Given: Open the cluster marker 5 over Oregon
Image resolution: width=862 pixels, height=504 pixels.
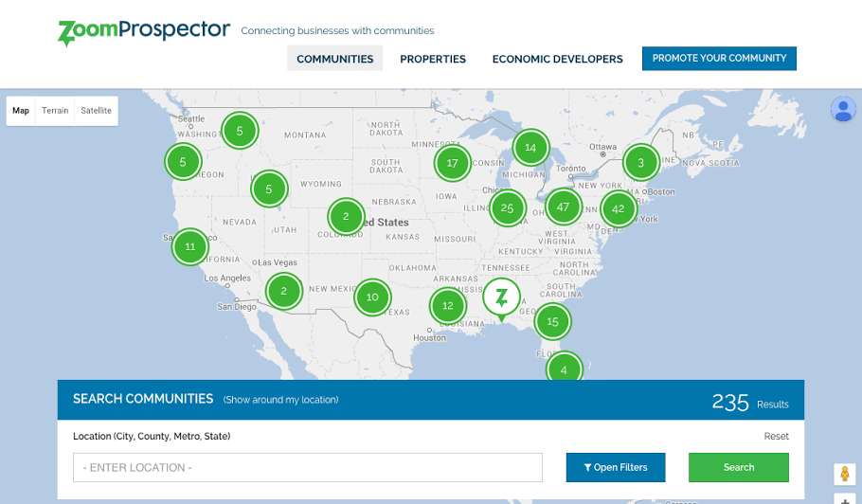Looking at the screenshot, I should tap(183, 162).
